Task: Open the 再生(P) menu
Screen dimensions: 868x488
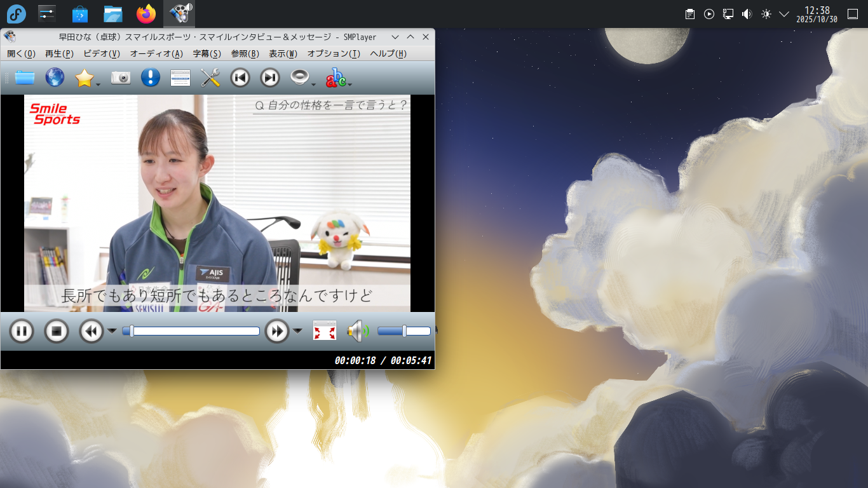Action: pyautogui.click(x=60, y=54)
